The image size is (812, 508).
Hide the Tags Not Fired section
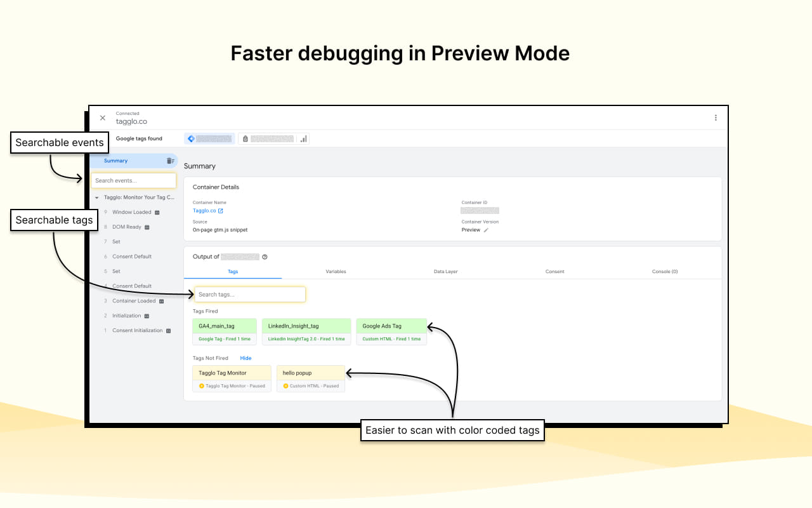pyautogui.click(x=246, y=358)
